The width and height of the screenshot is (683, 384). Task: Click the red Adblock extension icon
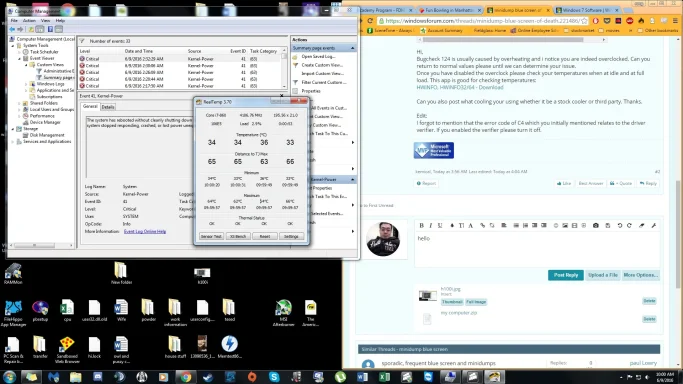coord(629,20)
